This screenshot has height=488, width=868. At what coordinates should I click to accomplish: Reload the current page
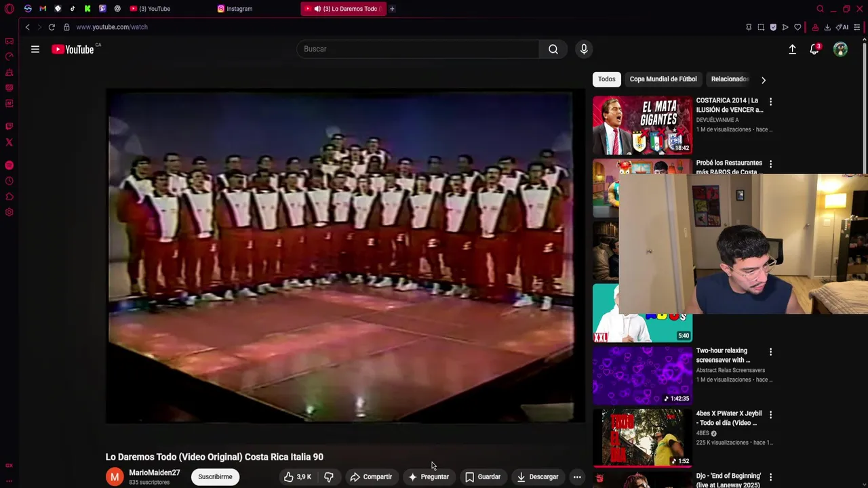click(52, 27)
